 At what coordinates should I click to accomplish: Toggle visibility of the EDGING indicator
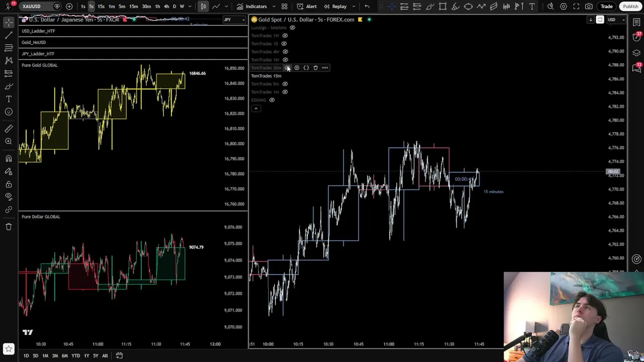[272, 100]
